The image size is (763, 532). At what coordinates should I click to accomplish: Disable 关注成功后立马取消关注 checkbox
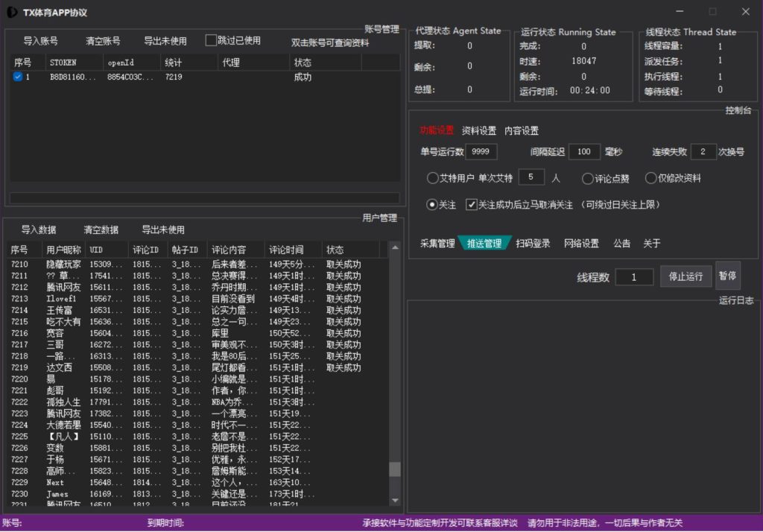click(472, 204)
